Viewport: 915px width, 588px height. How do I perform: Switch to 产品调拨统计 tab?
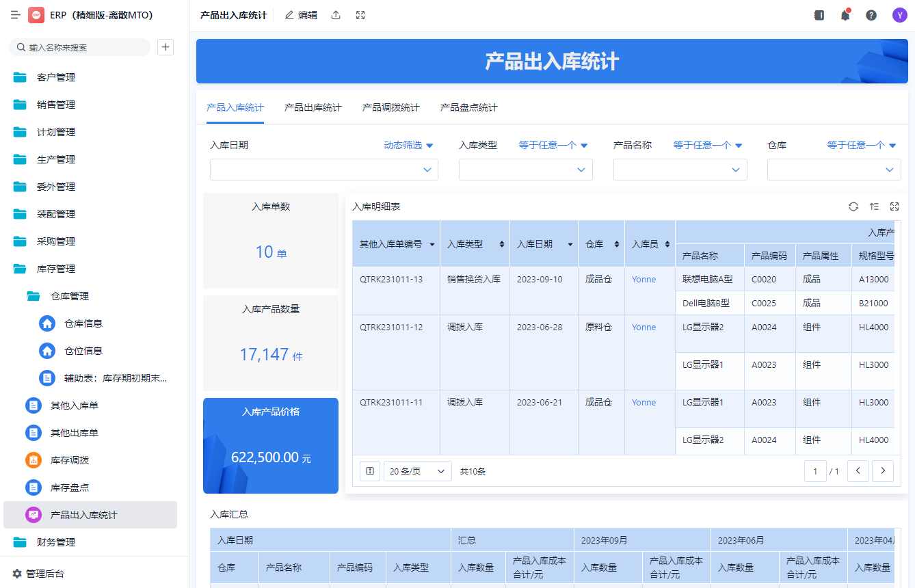pos(391,107)
